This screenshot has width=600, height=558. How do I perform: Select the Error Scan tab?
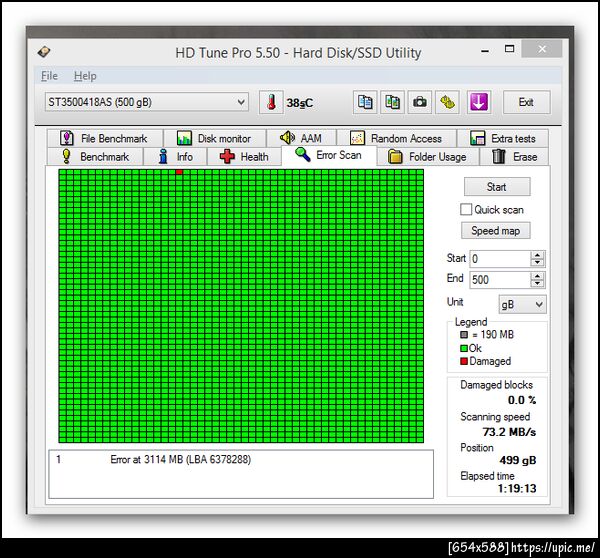tap(329, 155)
